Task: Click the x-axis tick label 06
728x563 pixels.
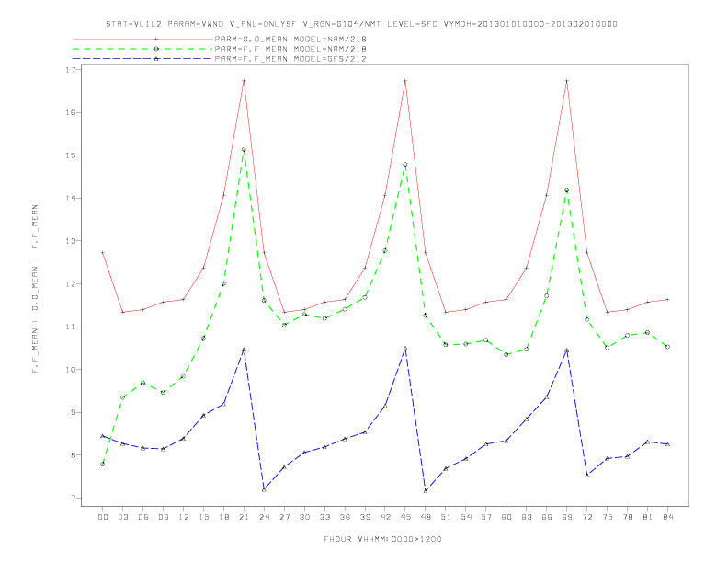Action: point(143,517)
